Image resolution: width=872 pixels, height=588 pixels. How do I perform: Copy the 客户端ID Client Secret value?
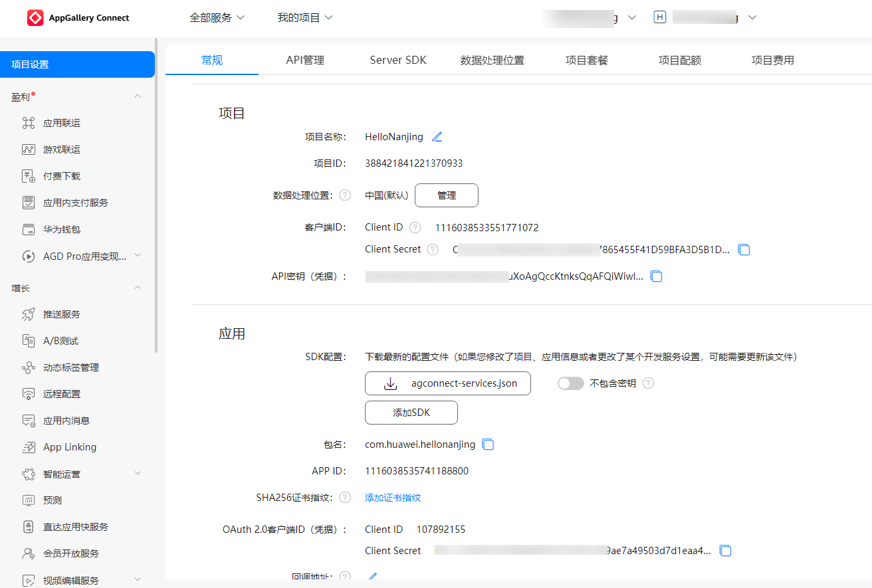pyautogui.click(x=744, y=250)
